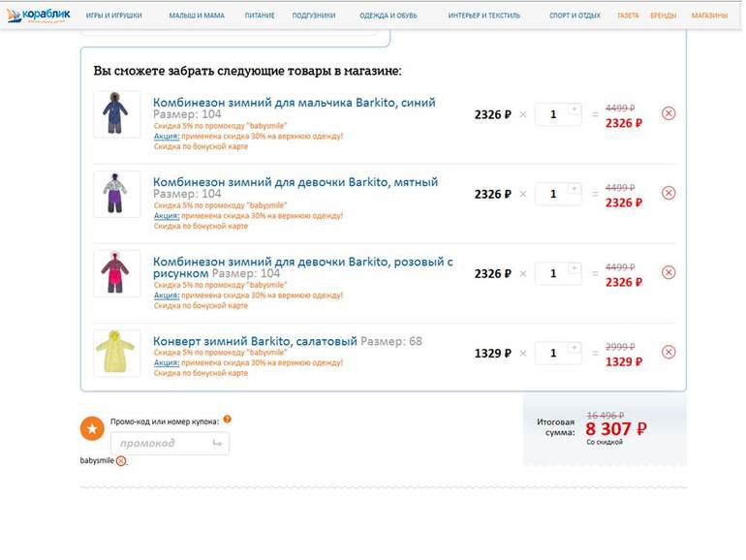
Task: Remove the blue boys' Barkito snowsuit from cart
Action: pyautogui.click(x=668, y=113)
